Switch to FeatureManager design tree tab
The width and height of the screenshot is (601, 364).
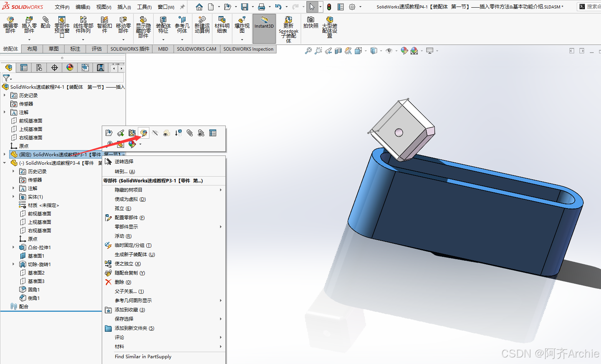[8, 68]
